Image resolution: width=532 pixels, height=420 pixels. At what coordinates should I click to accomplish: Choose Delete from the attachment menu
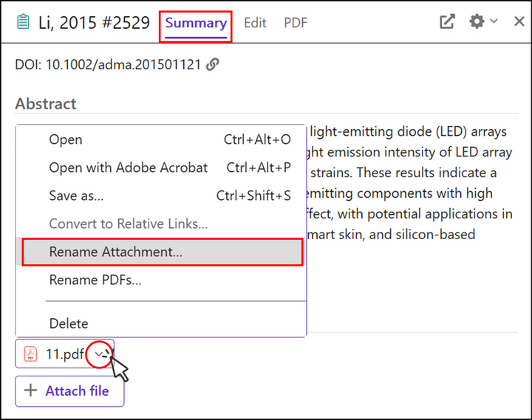point(68,323)
